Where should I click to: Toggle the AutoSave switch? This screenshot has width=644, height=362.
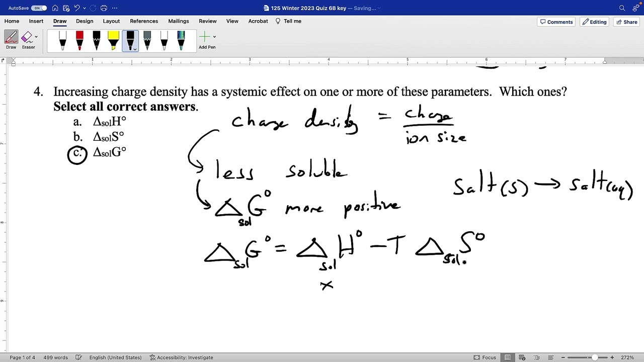[x=39, y=8]
